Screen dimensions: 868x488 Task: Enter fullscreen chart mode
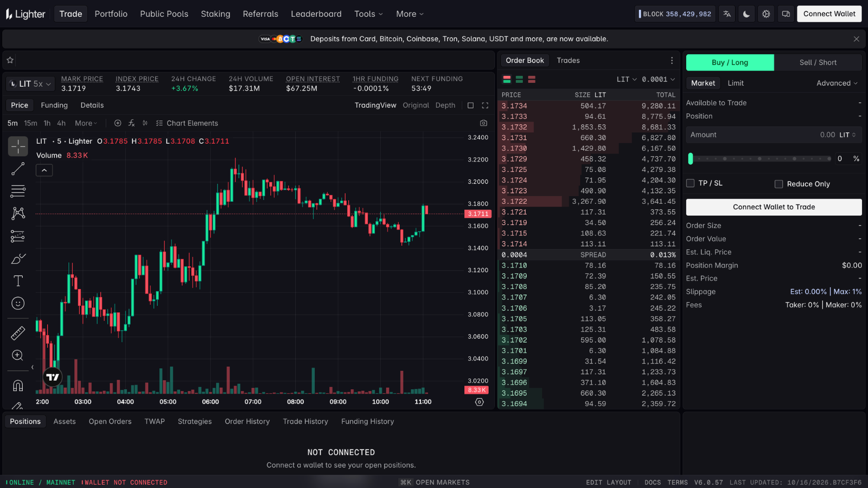485,105
